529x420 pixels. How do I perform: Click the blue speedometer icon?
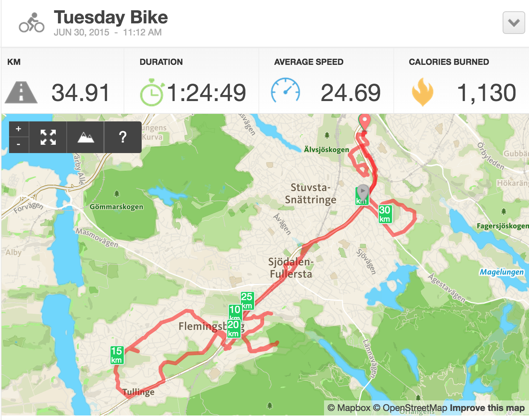pos(286,91)
